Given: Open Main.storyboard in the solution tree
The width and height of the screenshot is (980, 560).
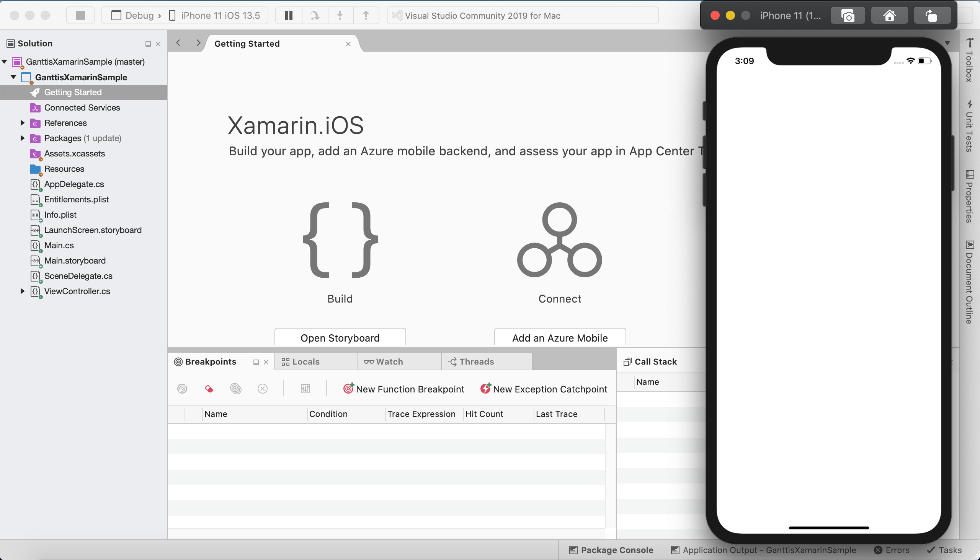Looking at the screenshot, I should click(x=75, y=260).
